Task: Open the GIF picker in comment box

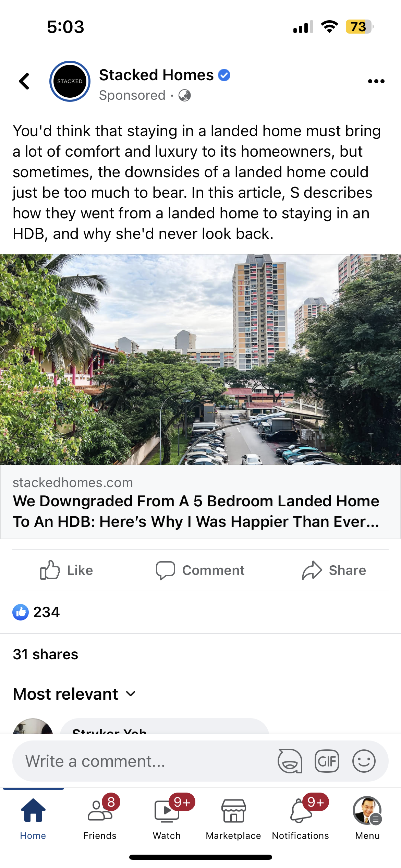Action: (x=327, y=761)
